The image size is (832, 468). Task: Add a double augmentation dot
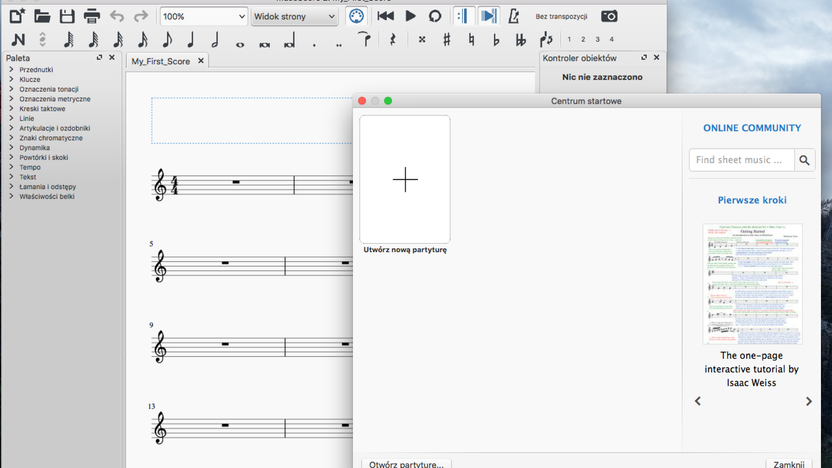pyautogui.click(x=339, y=45)
